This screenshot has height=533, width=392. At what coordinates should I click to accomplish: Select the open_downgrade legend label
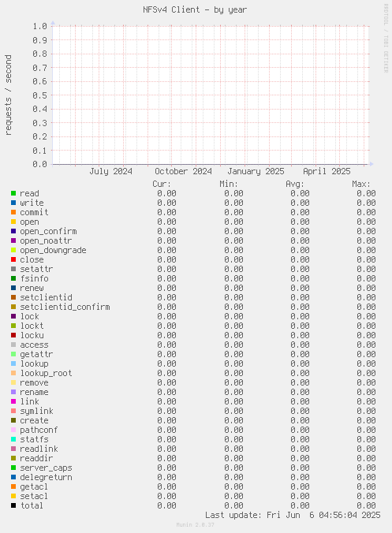[x=53, y=251]
